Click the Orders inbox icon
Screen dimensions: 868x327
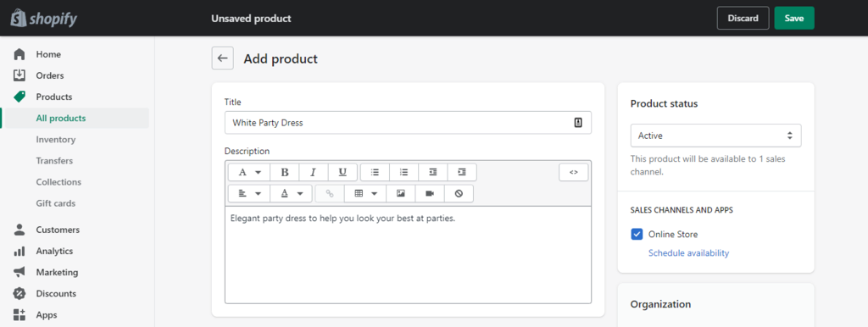coord(19,75)
